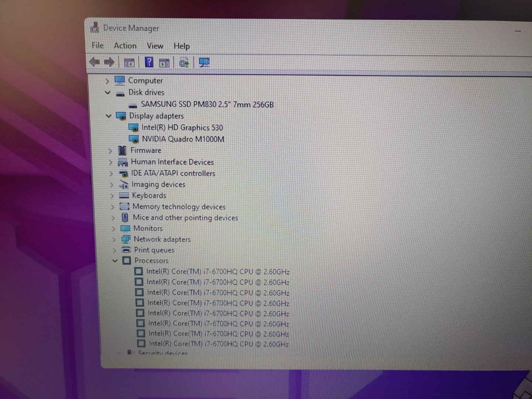This screenshot has height=399, width=532.
Task: Click the Memory technology devices icon
Action: pyautogui.click(x=125, y=207)
